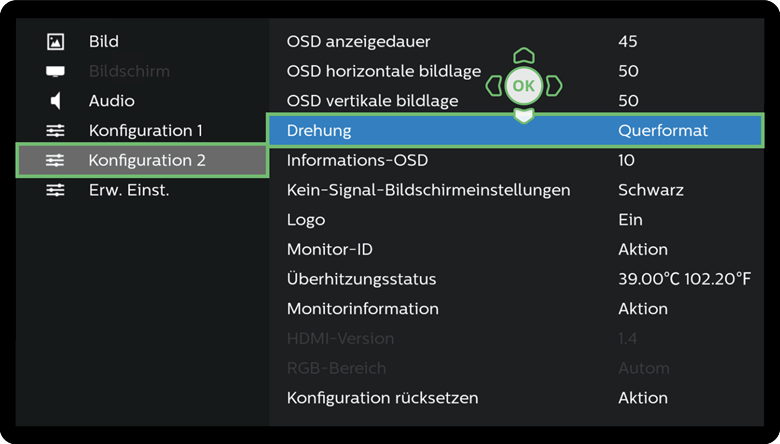Image resolution: width=780 pixels, height=444 pixels.
Task: Click the Erw. Einst. sliders icon
Action: 55,190
